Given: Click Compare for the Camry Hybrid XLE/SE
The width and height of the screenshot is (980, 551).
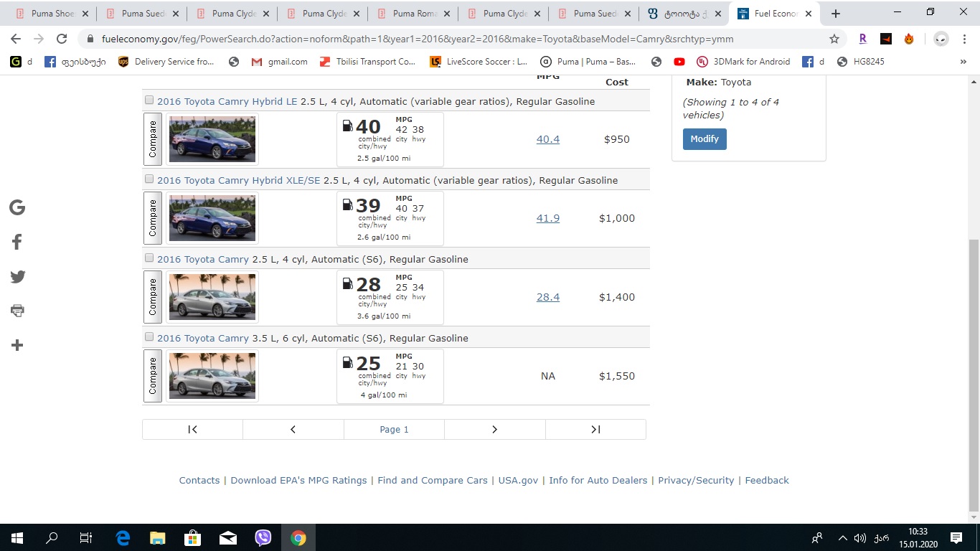Looking at the screenshot, I should tap(153, 218).
